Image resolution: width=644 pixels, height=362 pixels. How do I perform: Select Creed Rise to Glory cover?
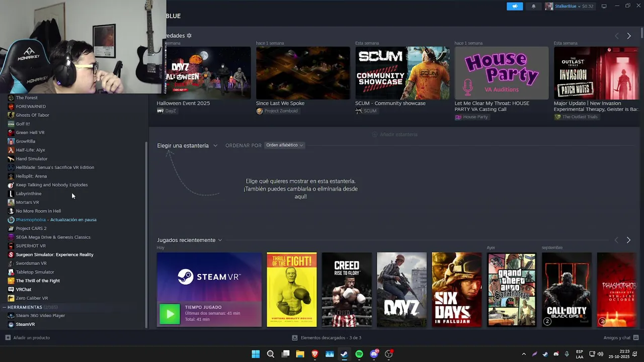[347, 290]
